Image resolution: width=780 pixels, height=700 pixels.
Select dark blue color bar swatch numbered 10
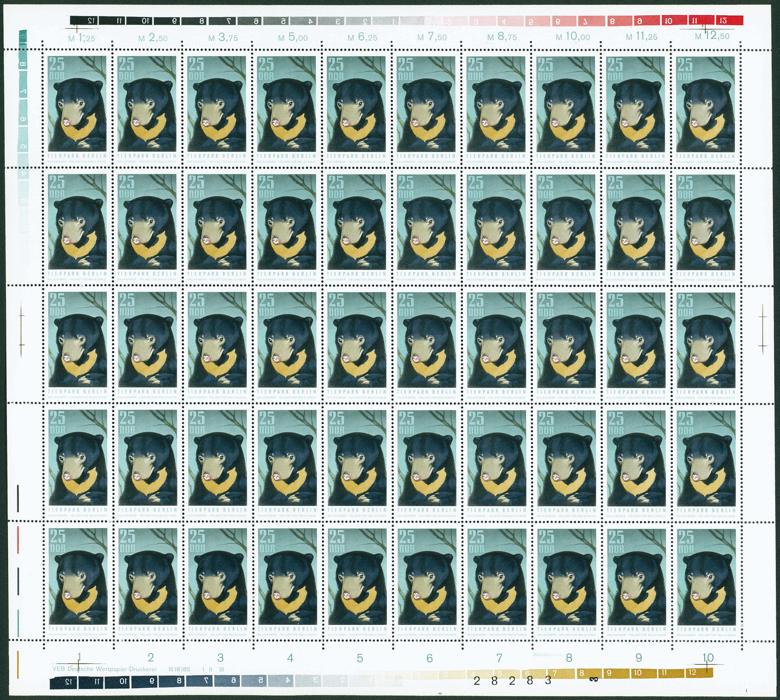pyautogui.click(x=117, y=683)
